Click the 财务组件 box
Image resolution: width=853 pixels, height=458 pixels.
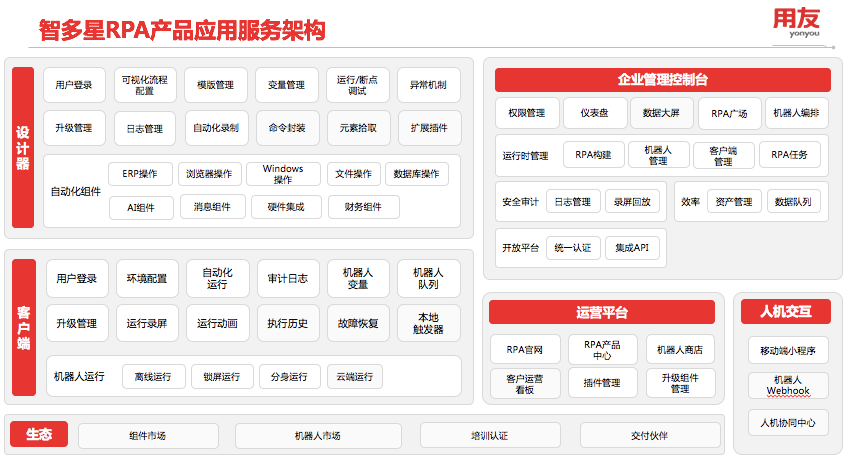[x=363, y=207]
